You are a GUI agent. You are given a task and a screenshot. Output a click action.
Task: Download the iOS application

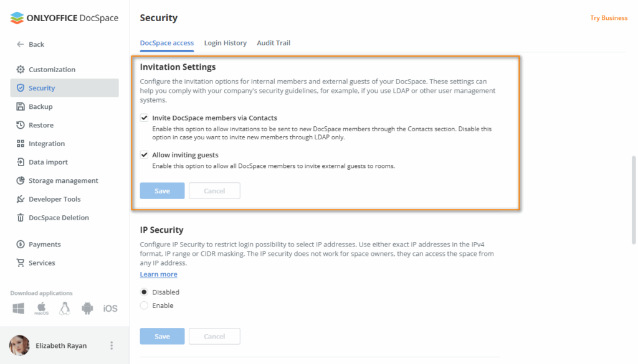tap(110, 308)
